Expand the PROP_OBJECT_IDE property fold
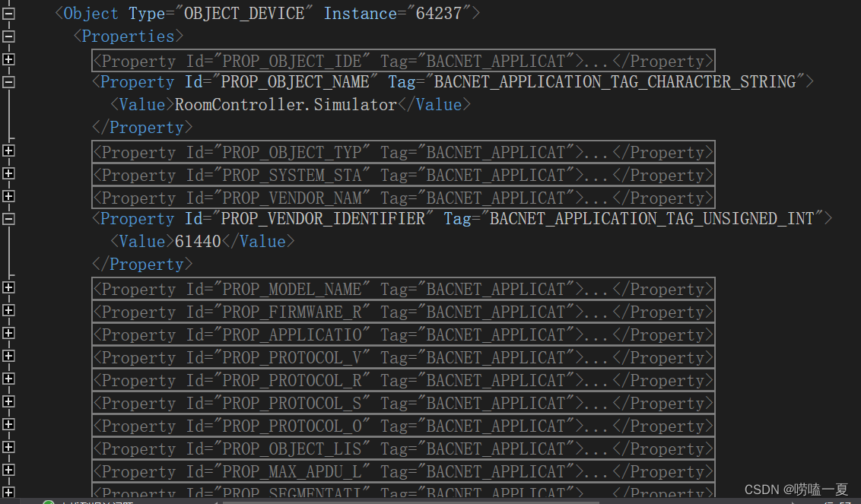Viewport: 861px width, 504px height. point(8,59)
